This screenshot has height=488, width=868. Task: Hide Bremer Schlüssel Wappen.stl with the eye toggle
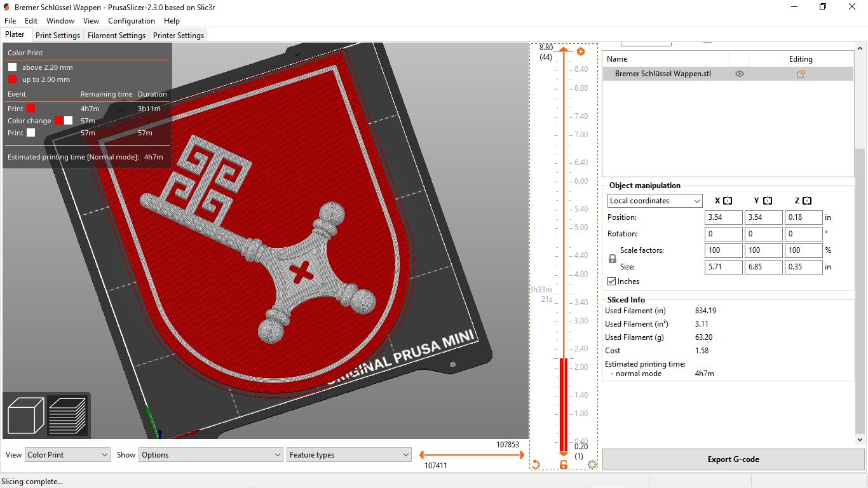[x=739, y=74]
